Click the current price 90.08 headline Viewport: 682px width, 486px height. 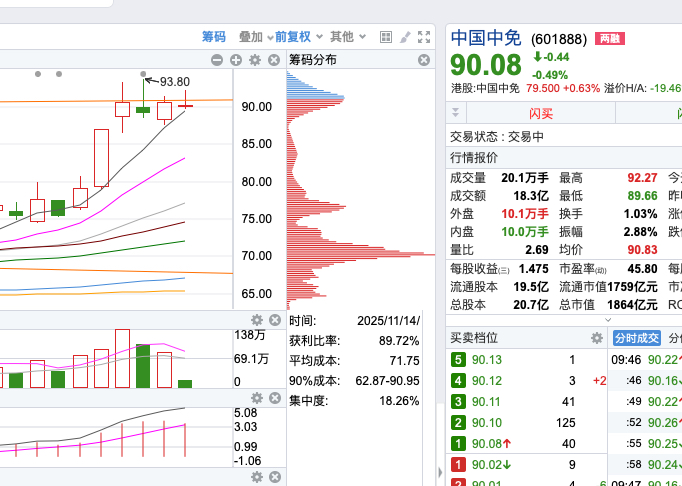(485, 65)
